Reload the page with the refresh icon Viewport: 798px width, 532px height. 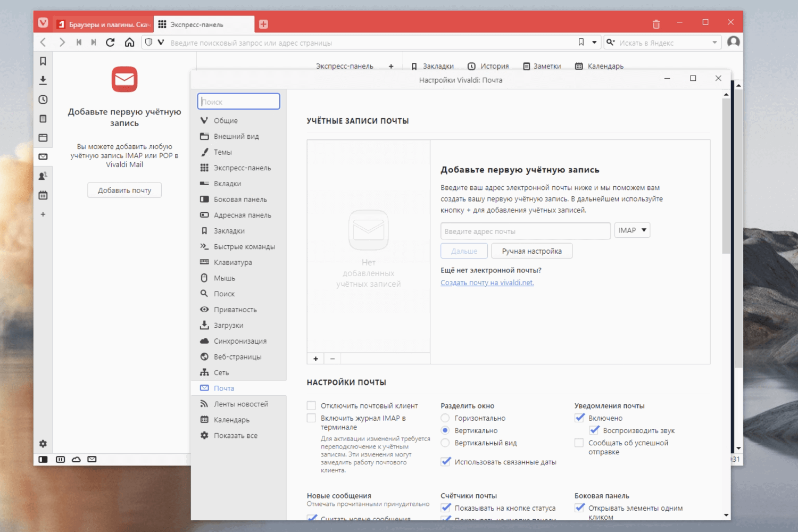coord(110,42)
